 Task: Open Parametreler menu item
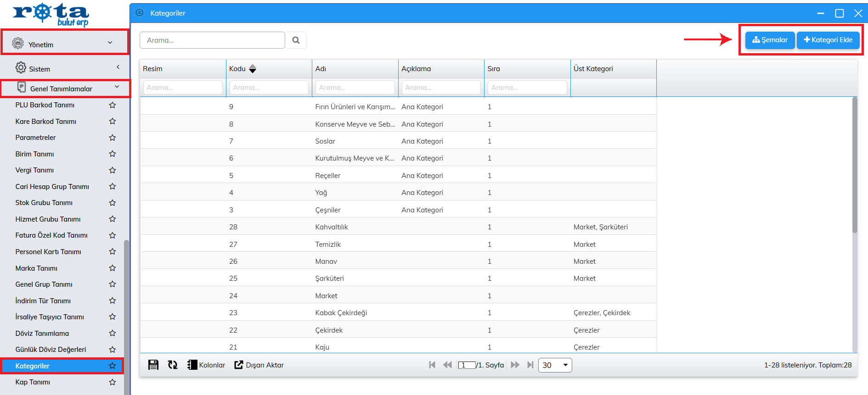(35, 138)
